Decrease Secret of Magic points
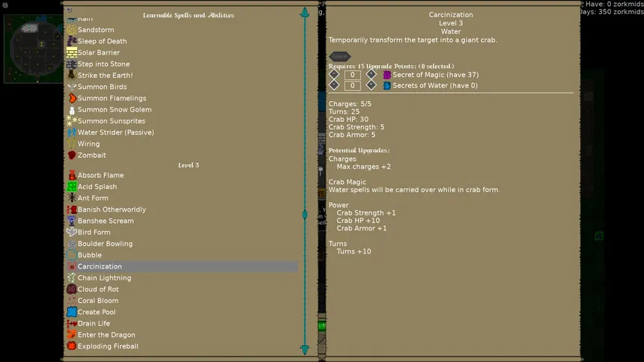 pos(334,74)
